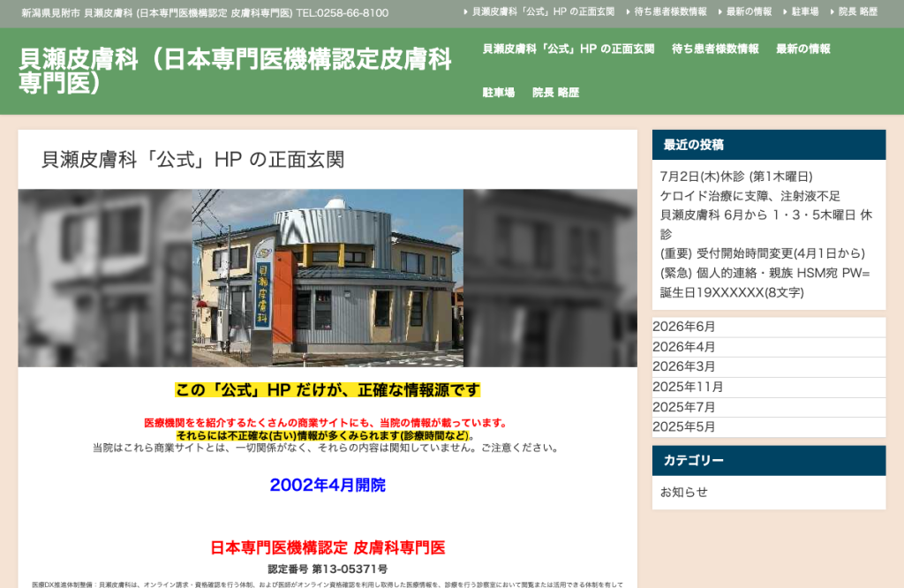The image size is (904, 588).
Task: Open 最新の情報 in the green navigation menu
Action: pos(803,49)
